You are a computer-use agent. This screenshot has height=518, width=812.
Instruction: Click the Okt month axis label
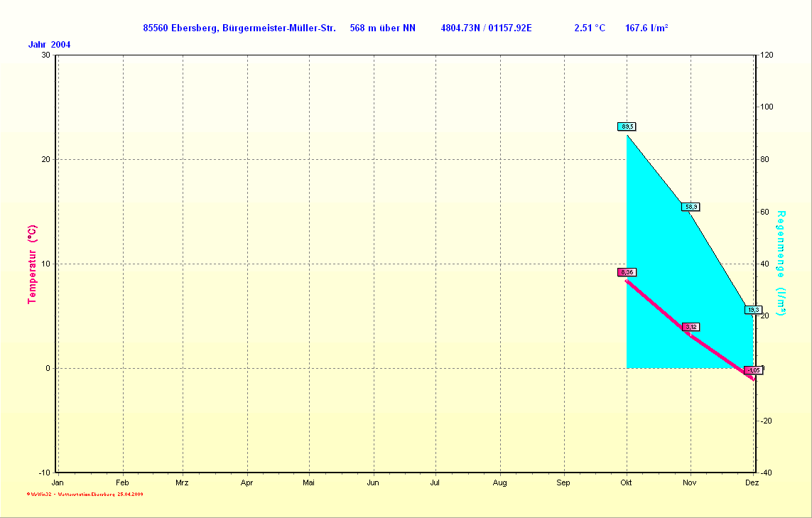click(x=627, y=483)
